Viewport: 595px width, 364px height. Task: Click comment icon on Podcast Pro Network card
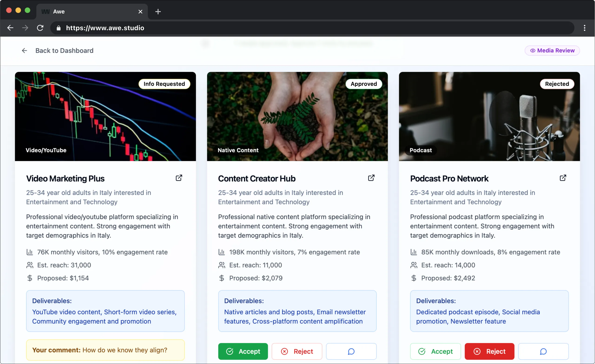[543, 351]
